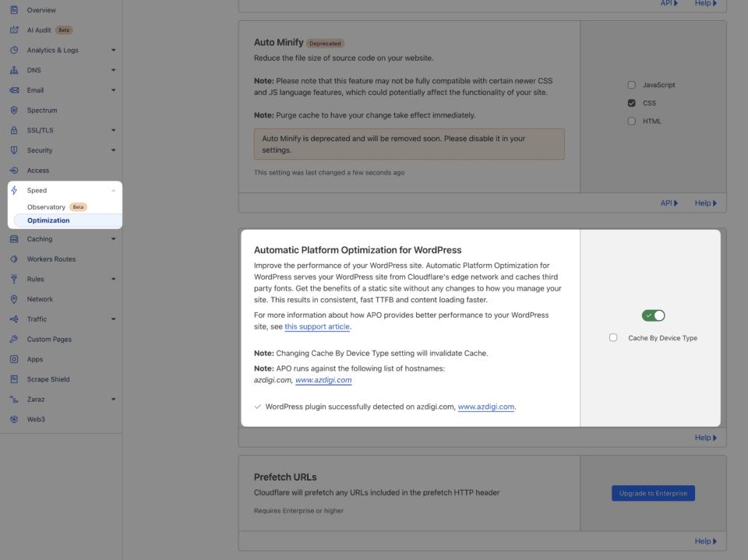Click the Web3 icon in sidebar
Viewport: 748px width, 560px height.
coord(14,419)
